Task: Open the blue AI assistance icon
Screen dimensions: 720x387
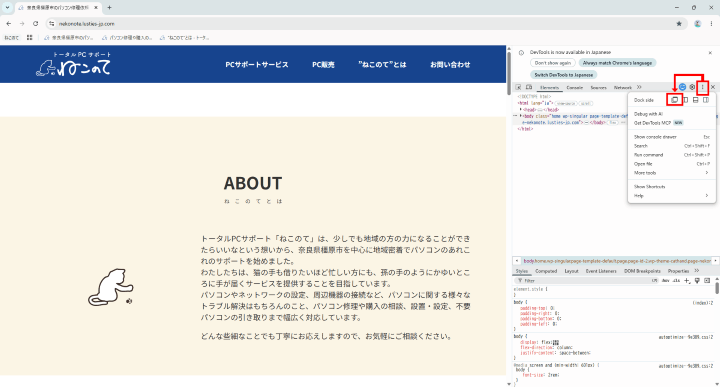Action: 682,87
